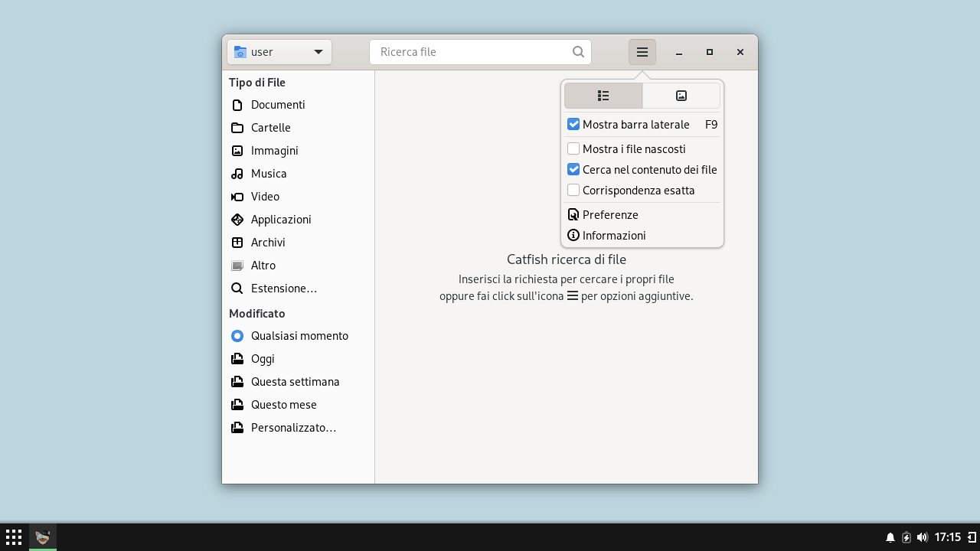This screenshot has height=551, width=980.
Task: Enable Mostra i file nascosti
Action: pyautogui.click(x=573, y=148)
